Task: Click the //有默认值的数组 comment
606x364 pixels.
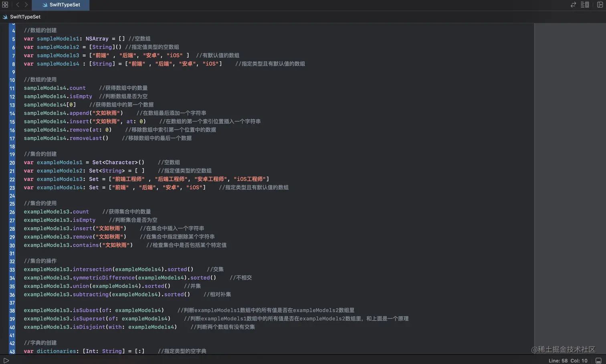Action: (x=218, y=55)
